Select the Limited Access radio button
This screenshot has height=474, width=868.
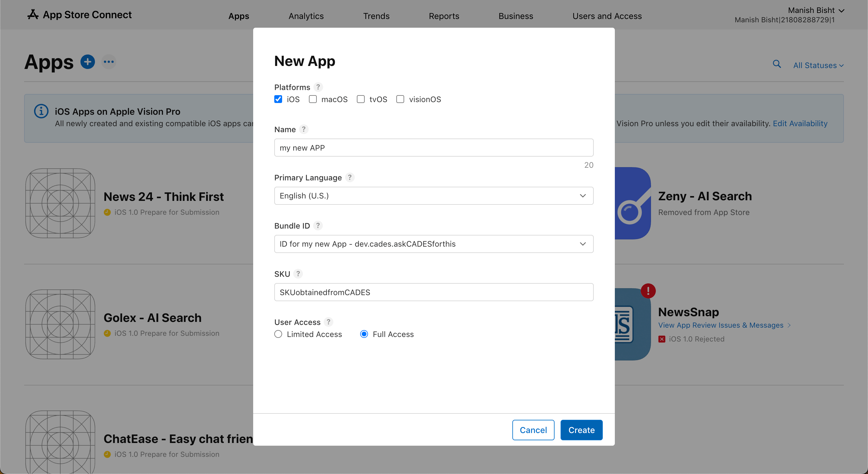278,334
